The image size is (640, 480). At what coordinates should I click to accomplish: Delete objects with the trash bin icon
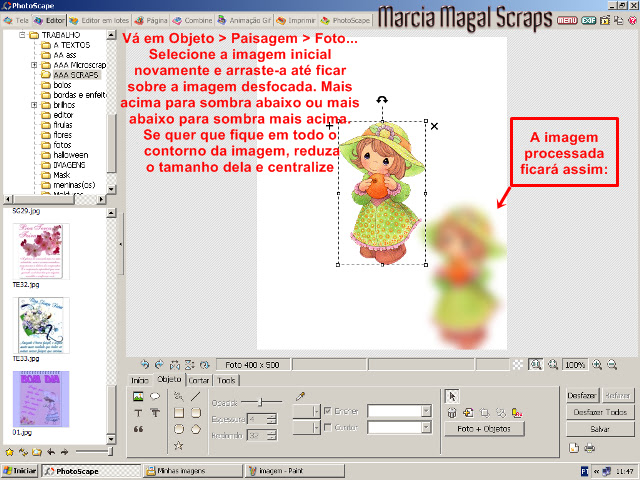click(x=451, y=413)
